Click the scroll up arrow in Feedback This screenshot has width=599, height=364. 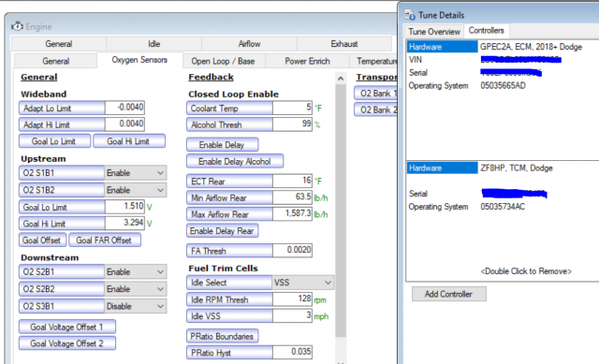point(341,79)
